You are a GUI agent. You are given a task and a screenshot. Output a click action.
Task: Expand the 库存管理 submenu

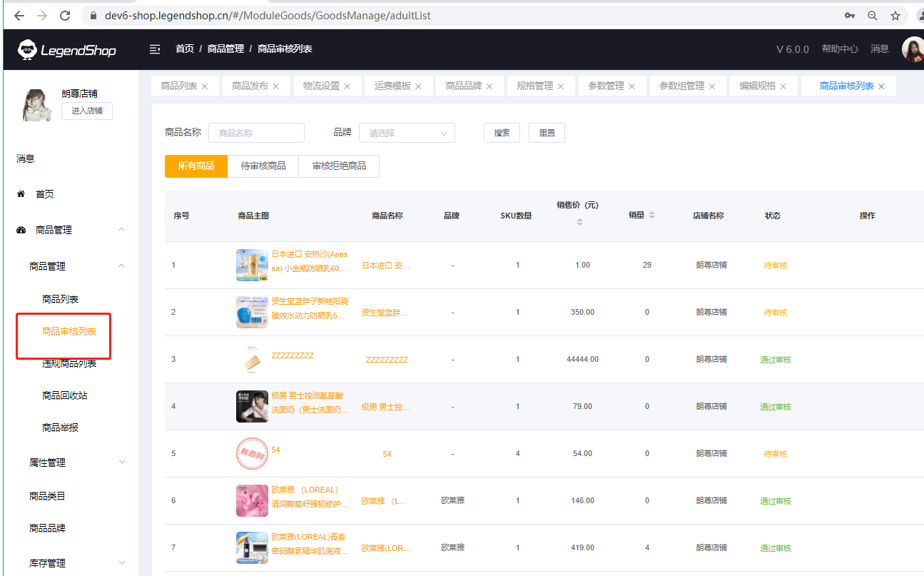tap(121, 563)
